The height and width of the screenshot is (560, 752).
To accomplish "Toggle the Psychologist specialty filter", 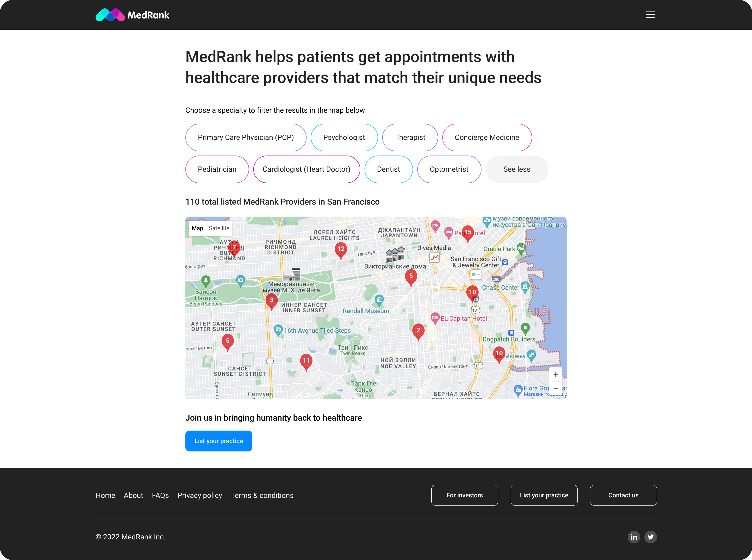I will point(344,137).
